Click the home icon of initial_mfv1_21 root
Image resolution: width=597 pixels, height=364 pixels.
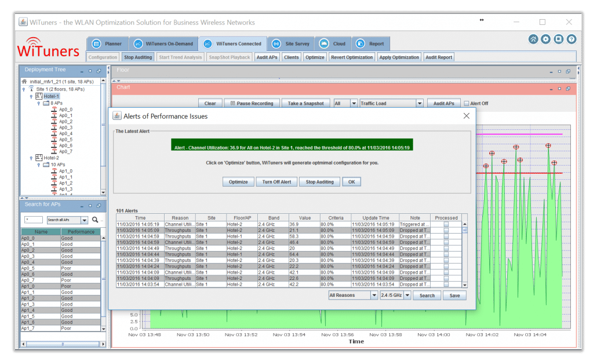point(24,82)
